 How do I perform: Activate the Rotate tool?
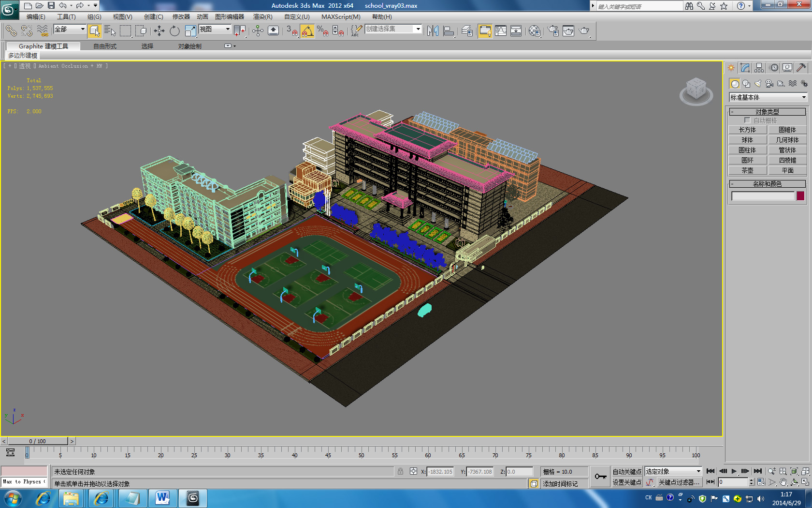pos(174,31)
